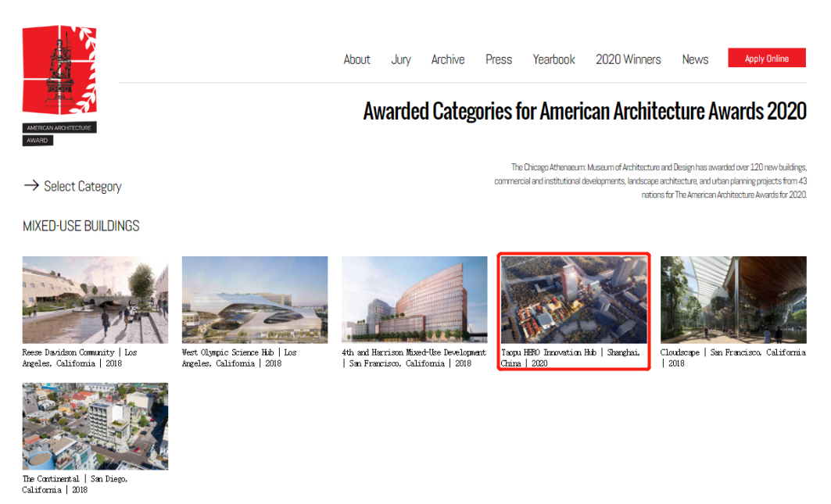View the Cloudscape project thumbnail
The image size is (831, 504).
[733, 300]
